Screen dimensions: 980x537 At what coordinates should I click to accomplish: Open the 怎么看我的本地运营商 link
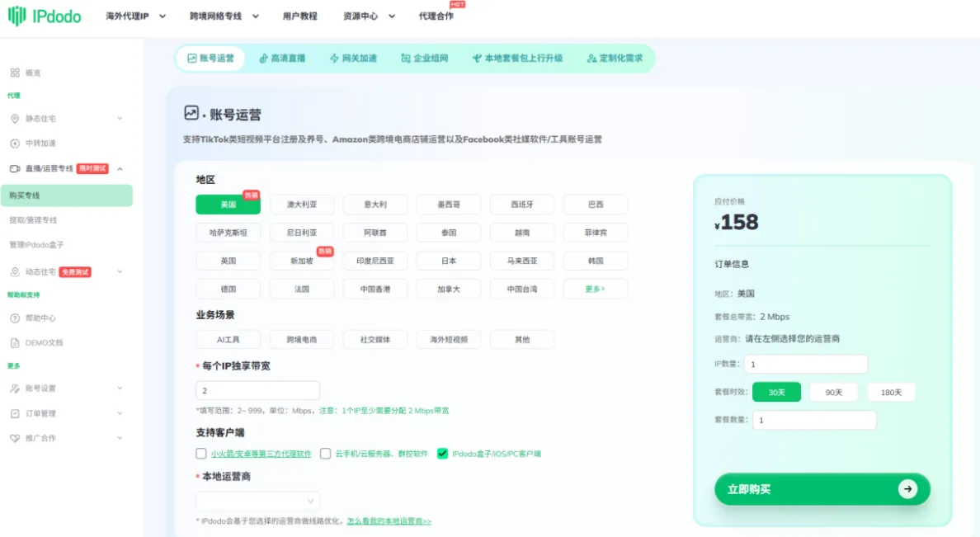[x=389, y=521]
